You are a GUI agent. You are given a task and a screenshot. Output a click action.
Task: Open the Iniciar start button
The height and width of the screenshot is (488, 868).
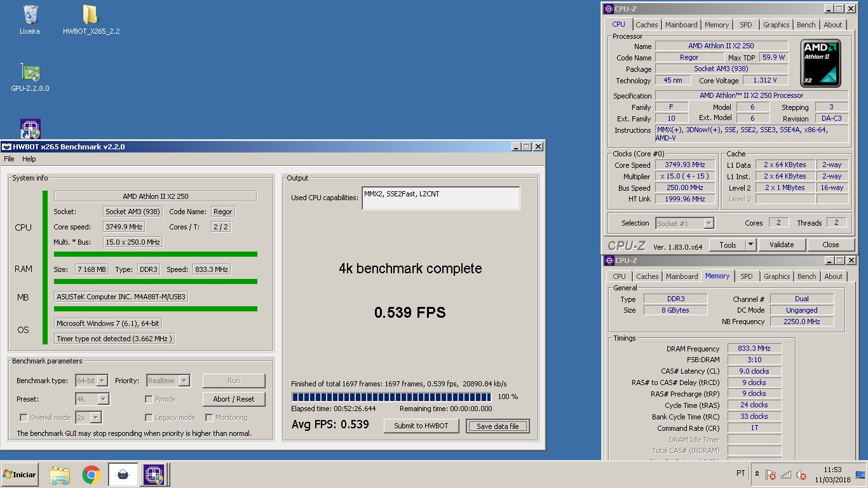tap(20, 475)
